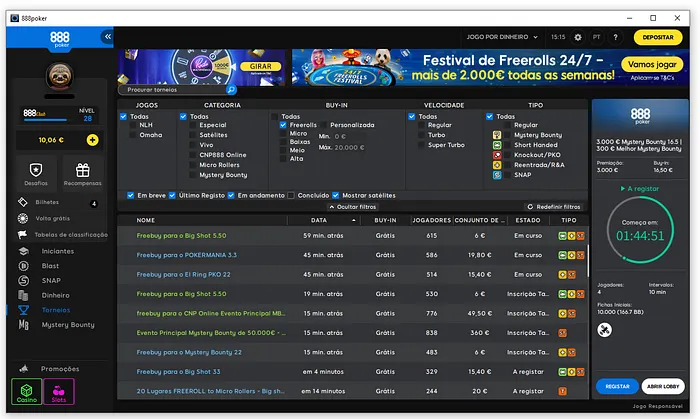The width and height of the screenshot is (700, 419).
Task: Launch the Slots cherry icon
Action: pos(58,391)
